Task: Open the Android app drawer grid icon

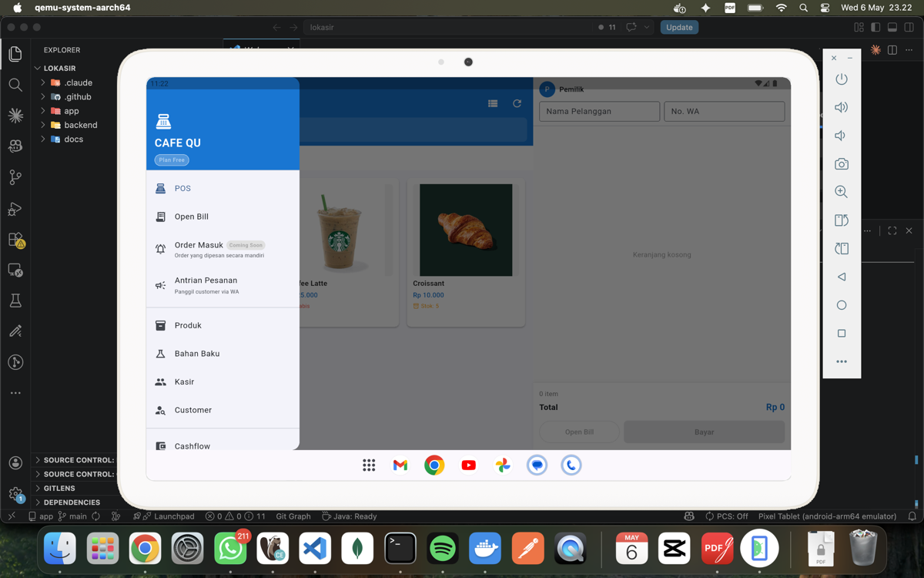Action: [x=369, y=465]
